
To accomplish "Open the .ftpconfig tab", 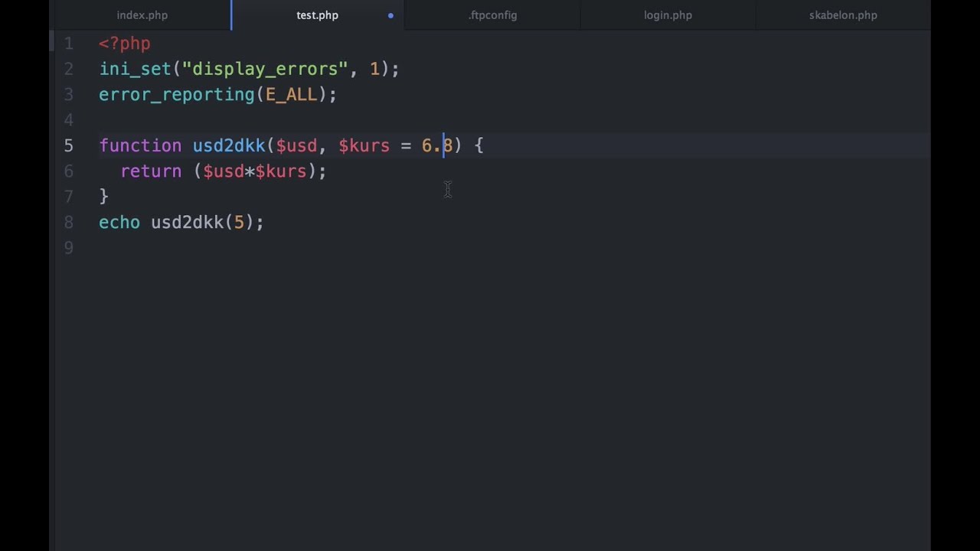I will coord(492,15).
